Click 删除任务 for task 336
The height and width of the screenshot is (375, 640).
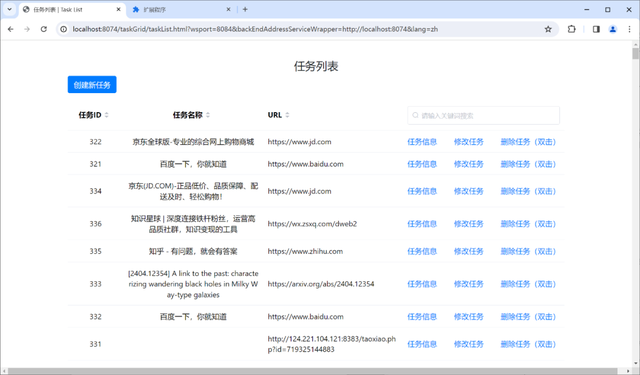(x=528, y=224)
